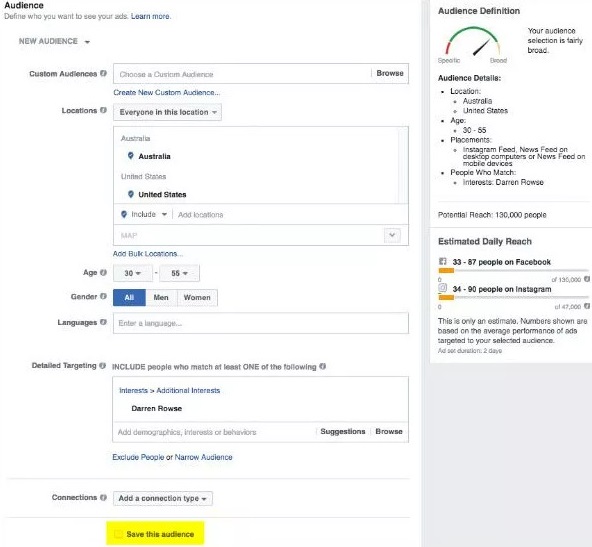Click the Connections info icon
Image resolution: width=592 pixels, height=547 pixels.
tap(103, 497)
